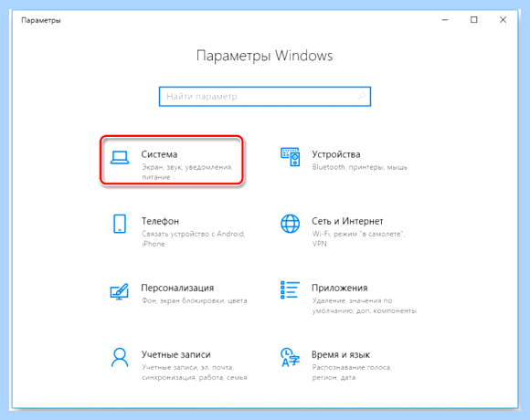Select the Телефон phone icon

click(120, 224)
